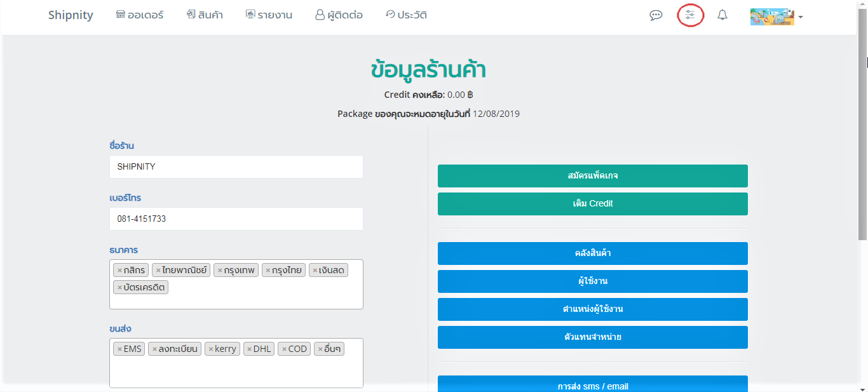
Task: Open the คลังสินค้า button
Action: pyautogui.click(x=593, y=253)
